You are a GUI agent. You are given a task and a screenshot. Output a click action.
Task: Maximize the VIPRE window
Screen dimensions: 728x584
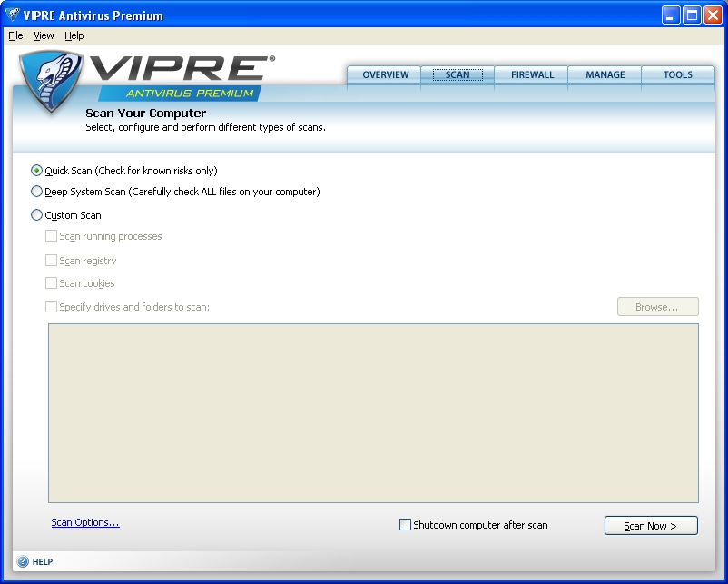692,15
